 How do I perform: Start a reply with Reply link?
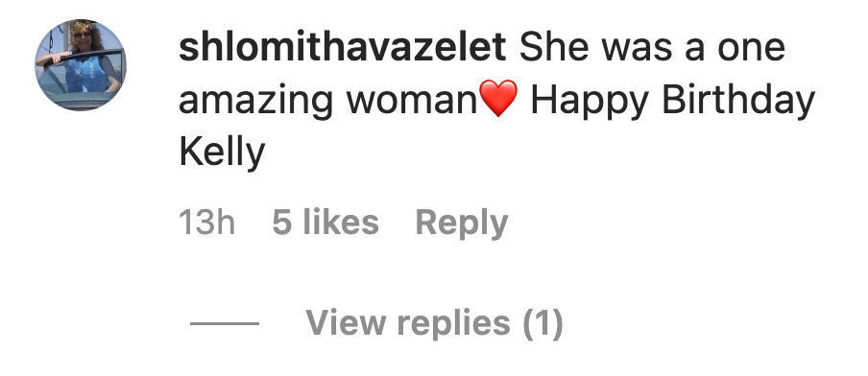(x=461, y=223)
